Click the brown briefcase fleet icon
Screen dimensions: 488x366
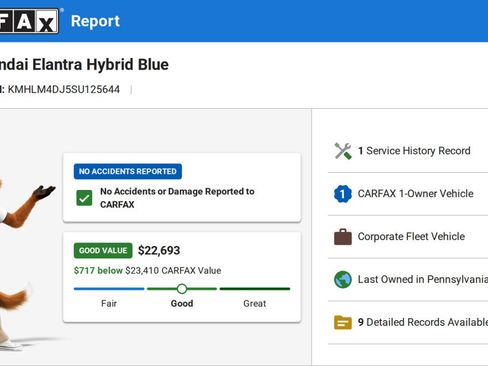pyautogui.click(x=343, y=237)
